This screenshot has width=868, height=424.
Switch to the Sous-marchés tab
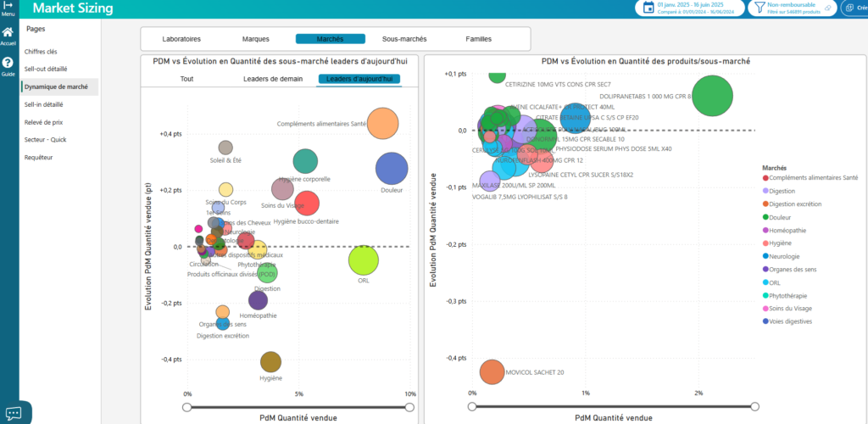click(x=404, y=39)
